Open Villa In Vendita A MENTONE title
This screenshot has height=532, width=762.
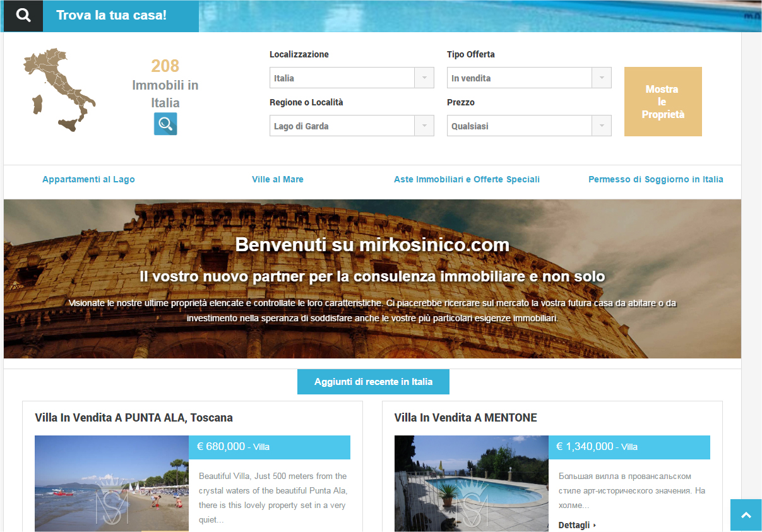[466, 418]
